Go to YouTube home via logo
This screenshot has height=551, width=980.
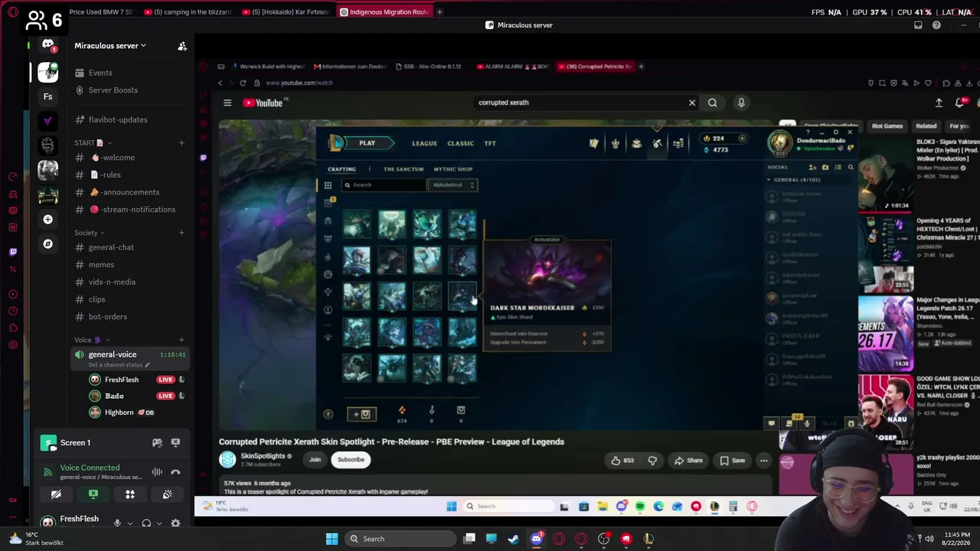[x=264, y=103]
